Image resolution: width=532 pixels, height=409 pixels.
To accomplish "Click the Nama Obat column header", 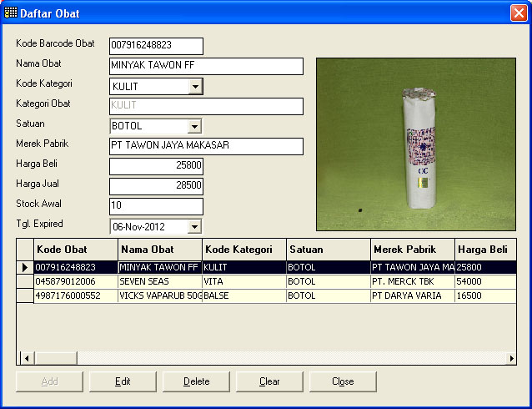I will [160, 250].
